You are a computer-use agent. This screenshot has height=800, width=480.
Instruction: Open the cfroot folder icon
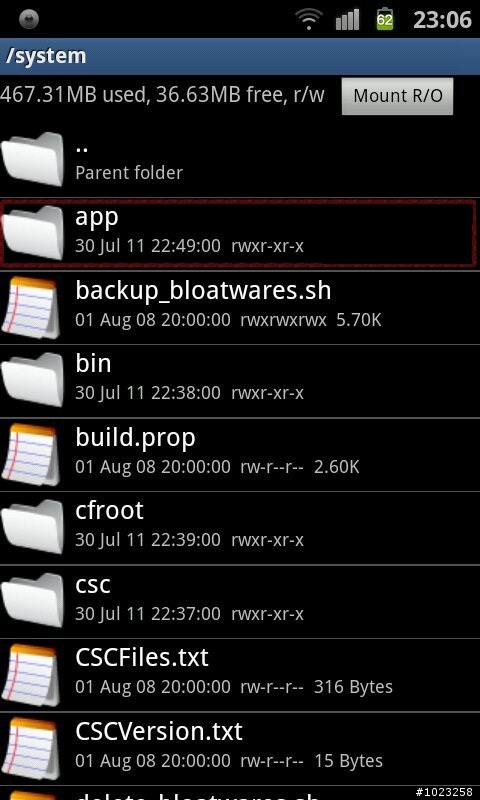[33, 527]
